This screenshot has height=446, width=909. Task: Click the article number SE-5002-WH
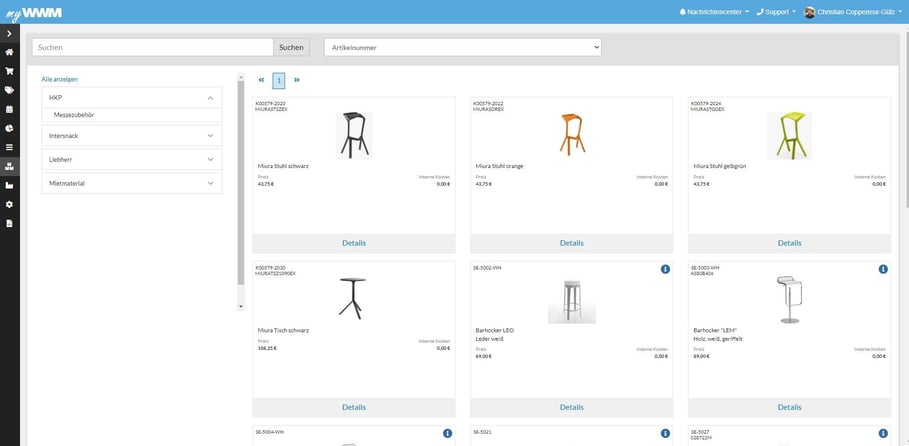(486, 267)
